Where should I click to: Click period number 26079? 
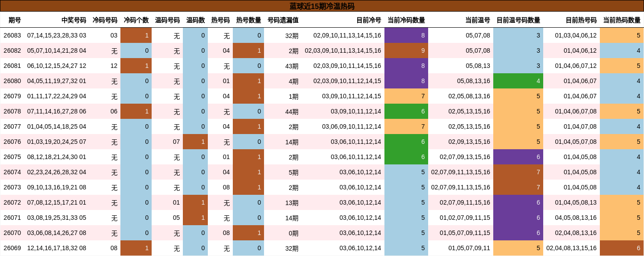point(12,96)
